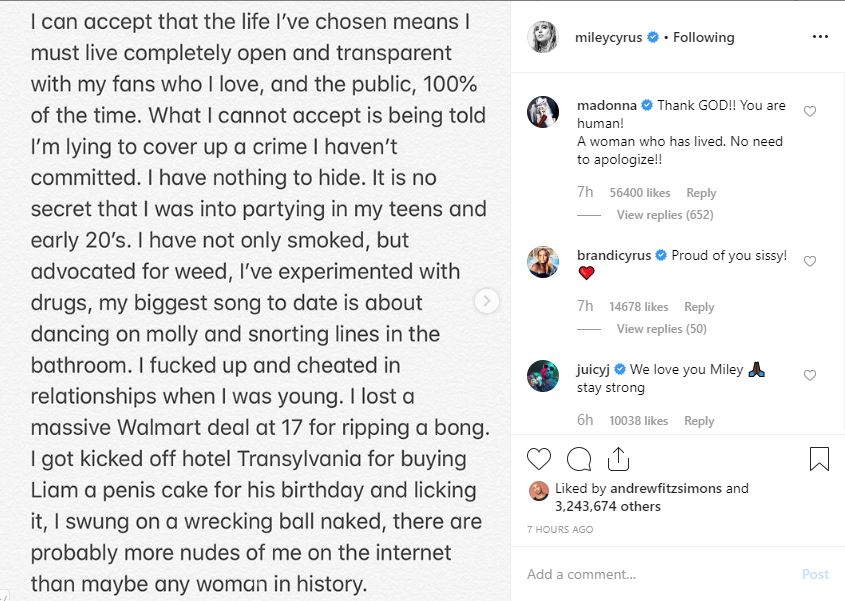Click madonna's avatar
Viewport: 845px width, 601px height.
(x=543, y=113)
